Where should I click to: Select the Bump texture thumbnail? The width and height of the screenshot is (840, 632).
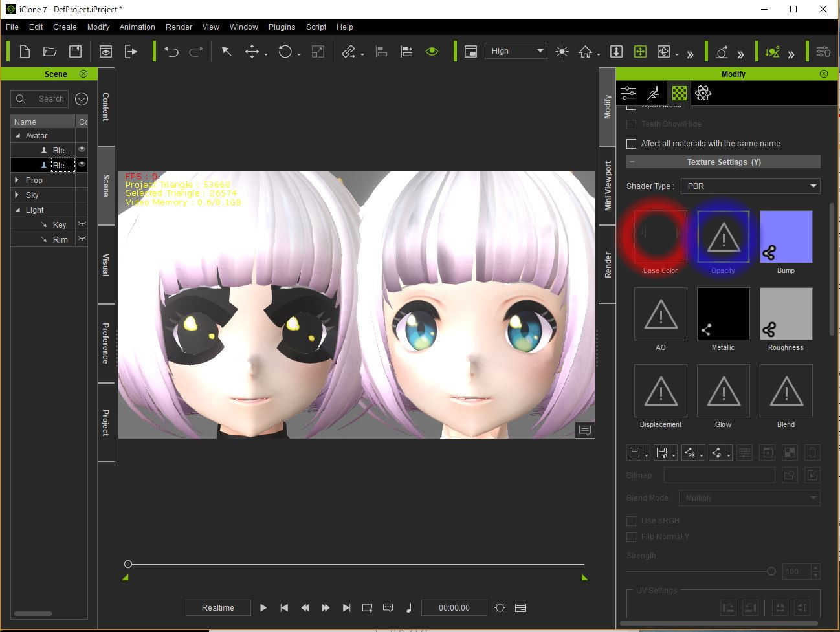point(786,237)
